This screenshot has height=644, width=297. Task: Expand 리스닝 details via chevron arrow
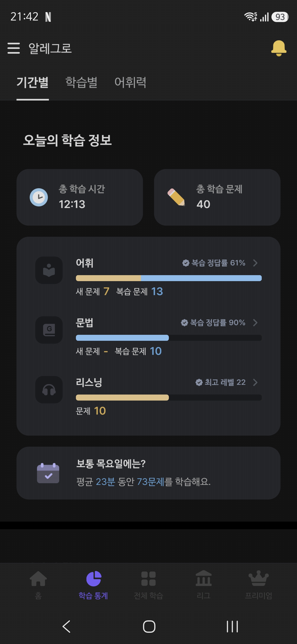(x=255, y=382)
